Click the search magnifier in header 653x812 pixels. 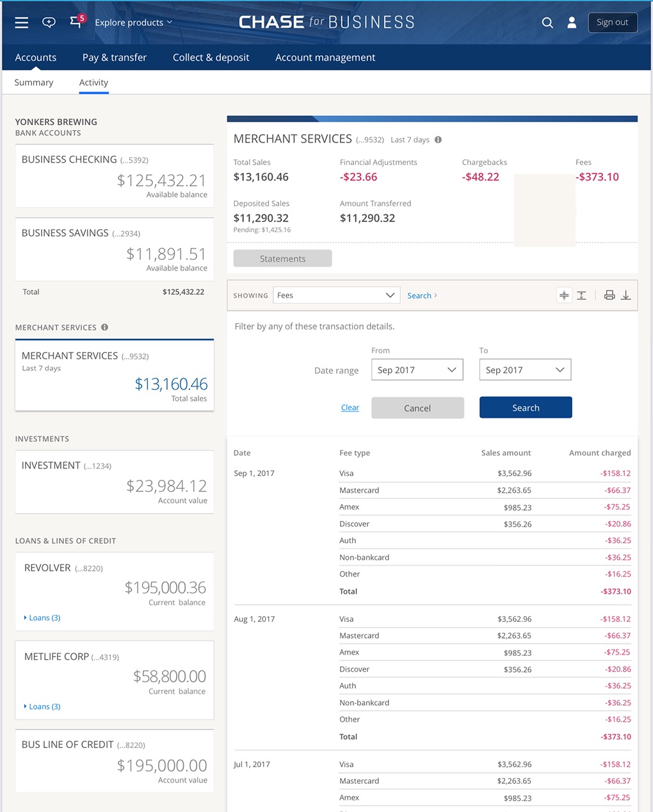tap(547, 22)
